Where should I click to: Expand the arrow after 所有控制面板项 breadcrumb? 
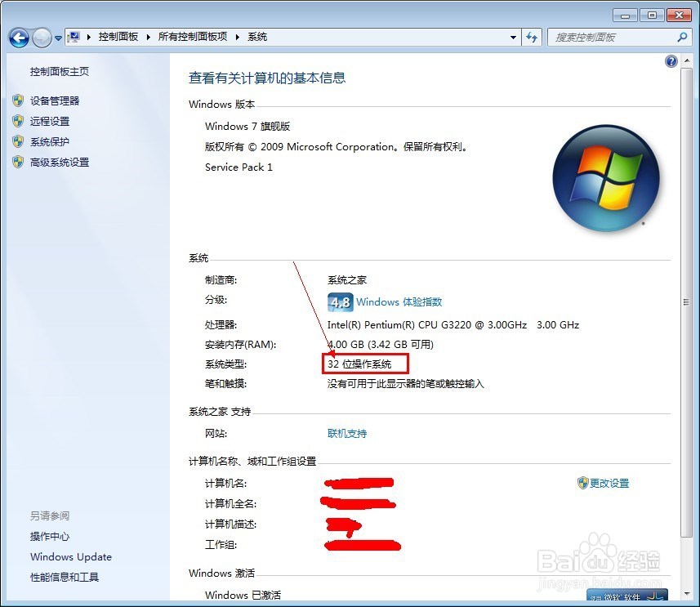238,37
